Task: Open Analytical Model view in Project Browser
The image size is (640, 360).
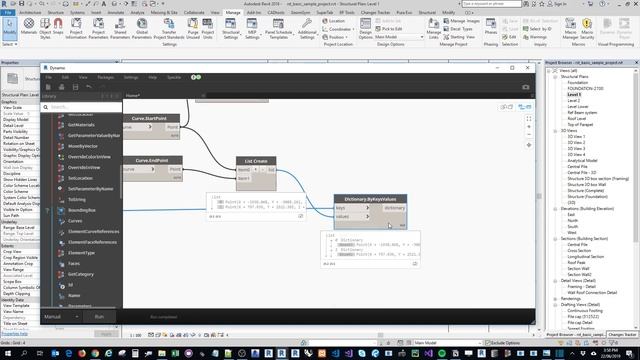Action: 582,161
